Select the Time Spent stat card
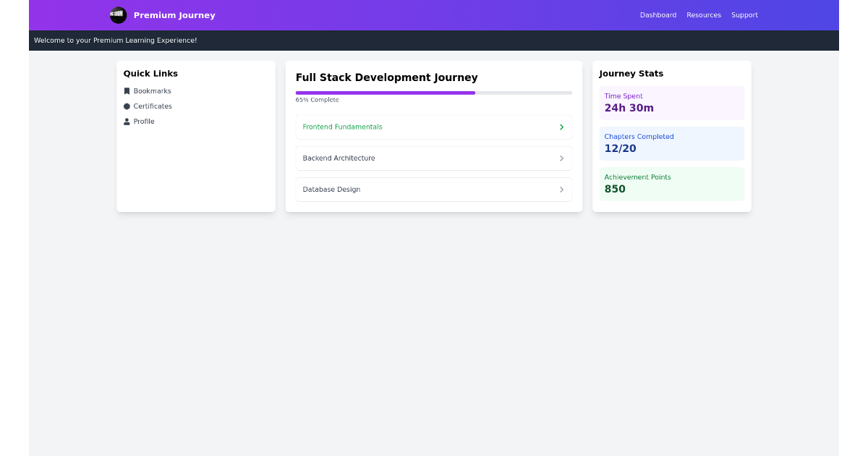Viewport: 868px width, 456px height. (x=671, y=103)
